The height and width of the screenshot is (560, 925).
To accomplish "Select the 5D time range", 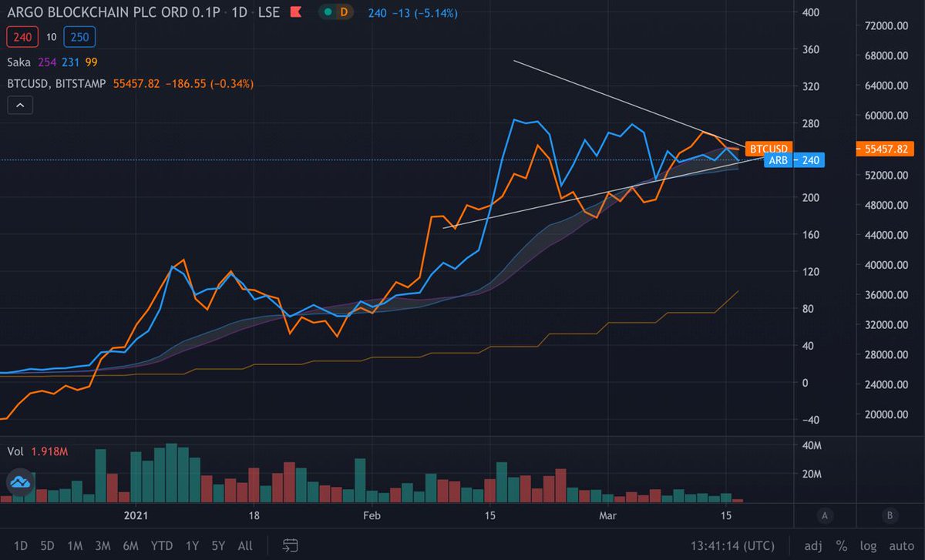I will click(x=47, y=545).
